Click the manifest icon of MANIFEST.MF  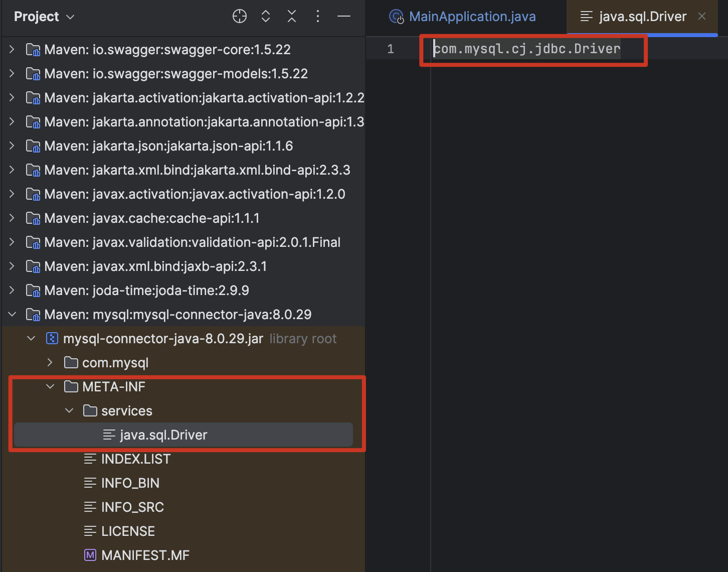pyautogui.click(x=90, y=555)
